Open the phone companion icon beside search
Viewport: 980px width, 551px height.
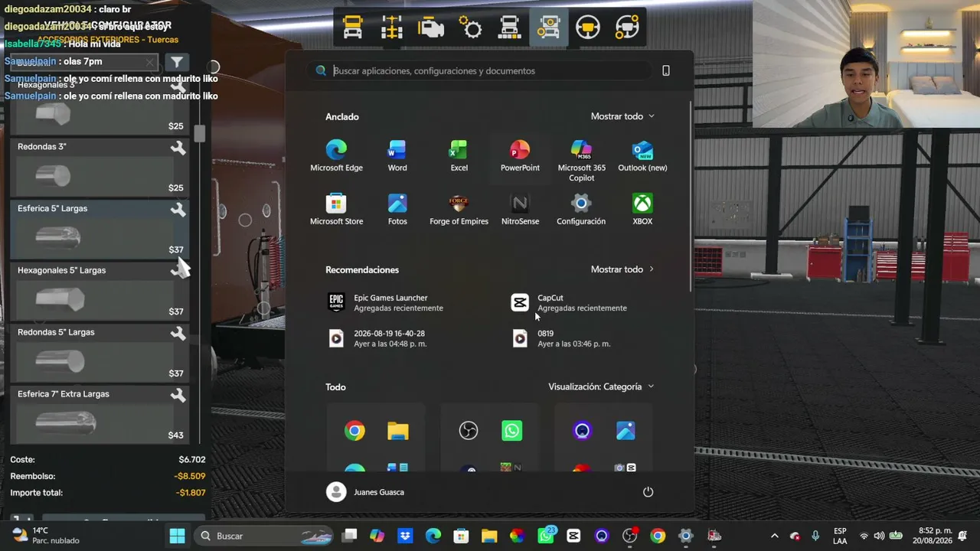click(x=665, y=70)
